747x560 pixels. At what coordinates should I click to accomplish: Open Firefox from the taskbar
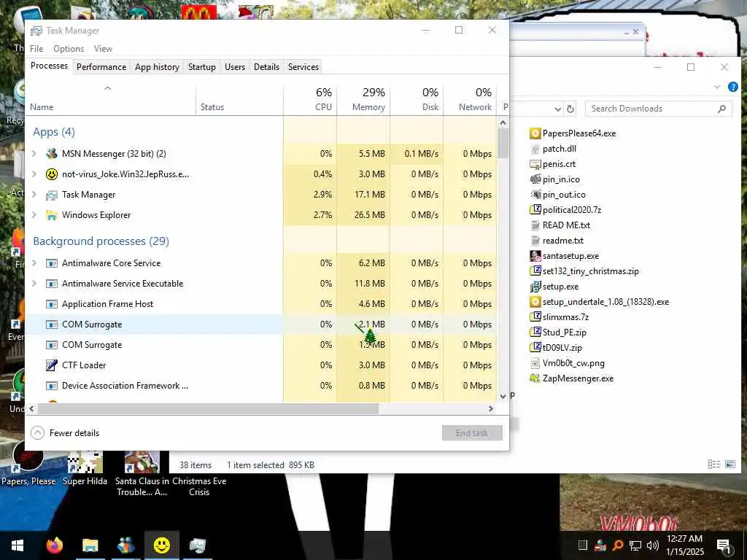point(54,545)
